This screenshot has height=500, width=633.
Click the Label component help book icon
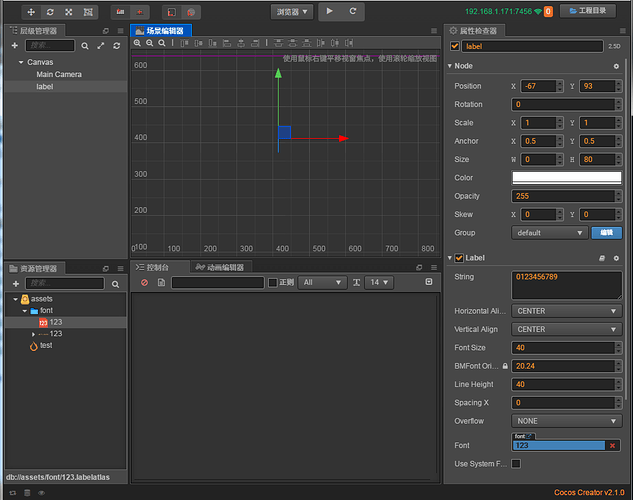coord(602,258)
